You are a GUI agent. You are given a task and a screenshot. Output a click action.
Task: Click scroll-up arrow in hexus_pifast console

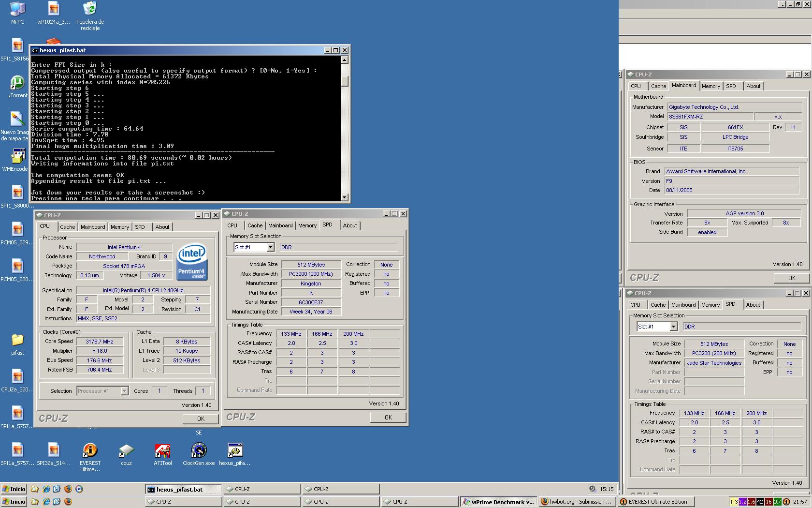point(345,60)
